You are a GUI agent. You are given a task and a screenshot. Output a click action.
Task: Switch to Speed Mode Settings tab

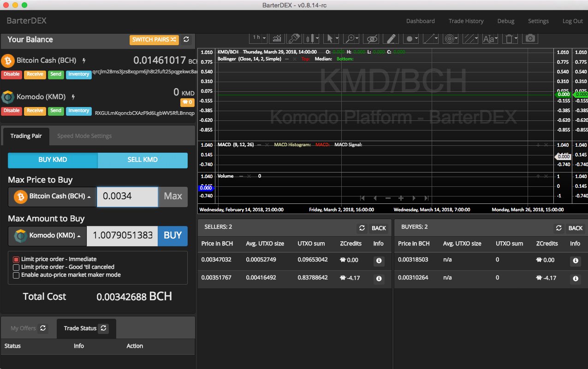pos(84,136)
